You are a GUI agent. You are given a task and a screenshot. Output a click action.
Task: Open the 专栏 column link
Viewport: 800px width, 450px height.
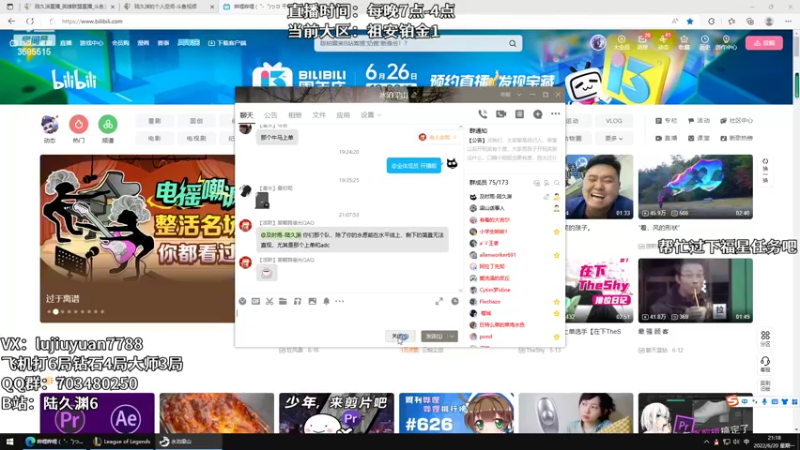pyautogui.click(x=666, y=121)
